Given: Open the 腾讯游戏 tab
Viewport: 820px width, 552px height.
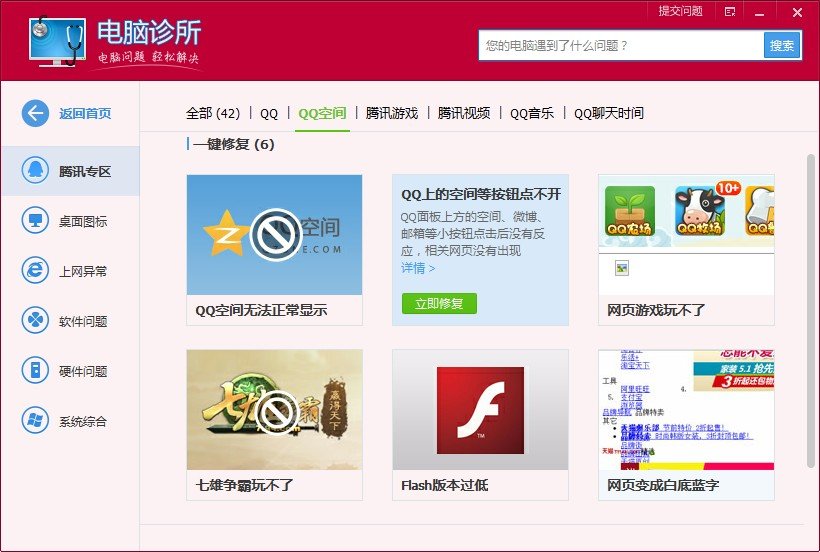Looking at the screenshot, I should pyautogui.click(x=392, y=113).
